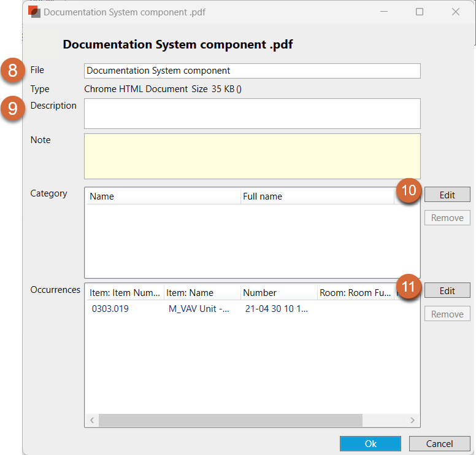Image resolution: width=476 pixels, height=455 pixels.
Task: Click the Item: Name column header
Action: coord(201,293)
